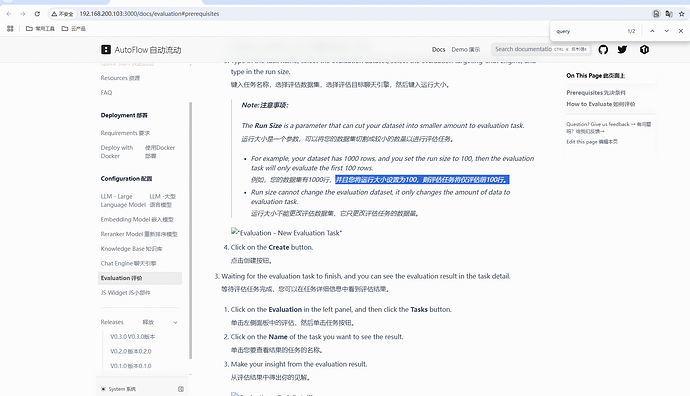Click the AutoFlow logo
The width and height of the screenshot is (690, 396).
coord(141,50)
